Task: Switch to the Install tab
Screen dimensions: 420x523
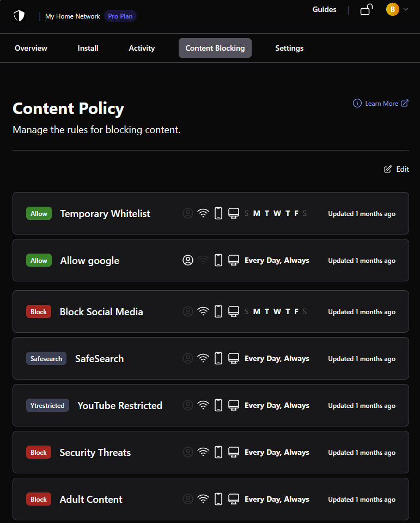Action: point(88,48)
